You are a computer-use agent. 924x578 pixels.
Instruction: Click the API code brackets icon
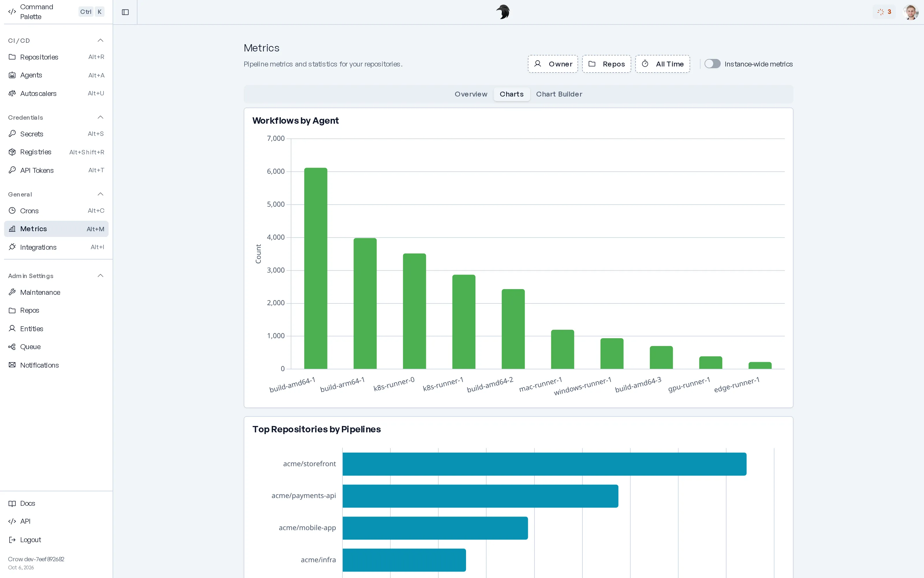[12, 521]
